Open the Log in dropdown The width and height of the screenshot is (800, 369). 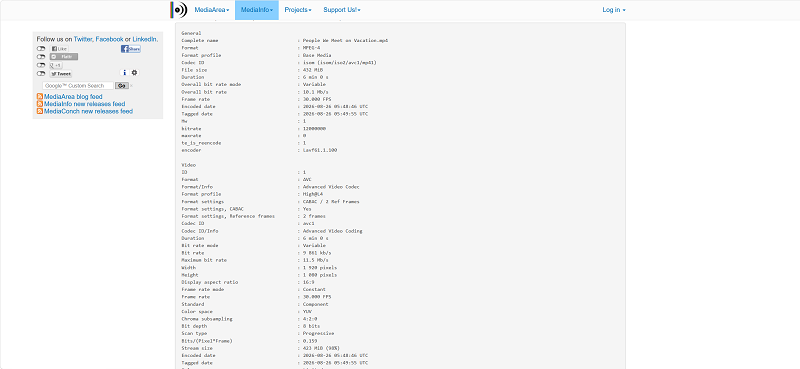point(614,10)
